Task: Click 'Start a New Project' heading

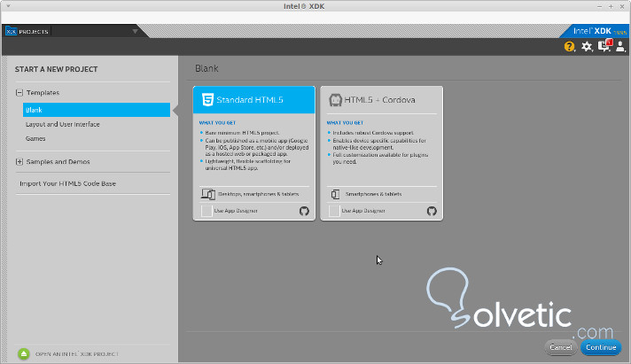Action: click(x=57, y=69)
